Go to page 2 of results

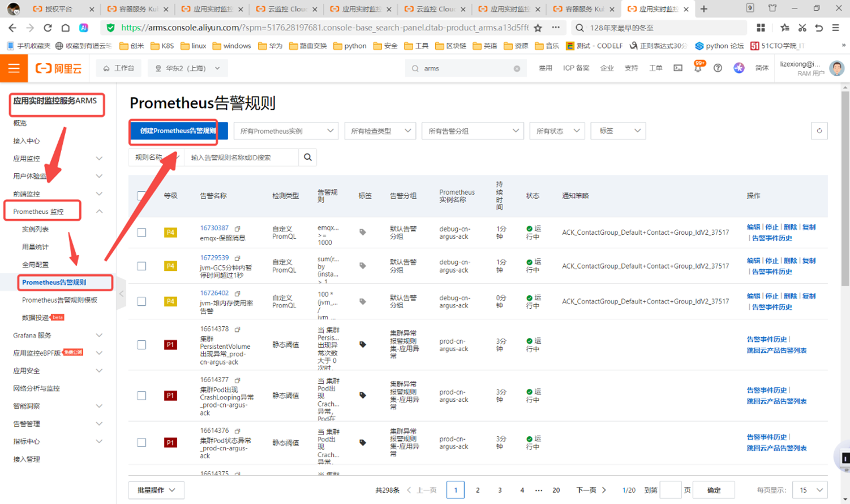[478, 490]
